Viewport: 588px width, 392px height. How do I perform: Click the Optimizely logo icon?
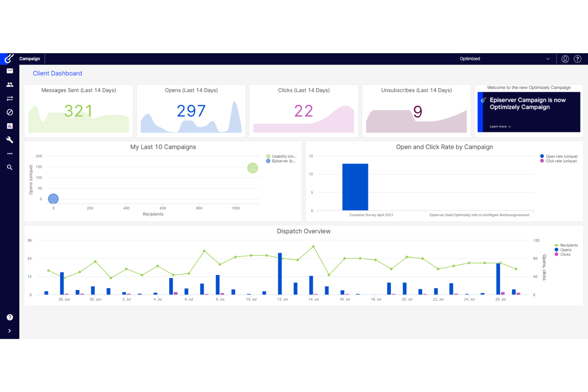[9, 58]
